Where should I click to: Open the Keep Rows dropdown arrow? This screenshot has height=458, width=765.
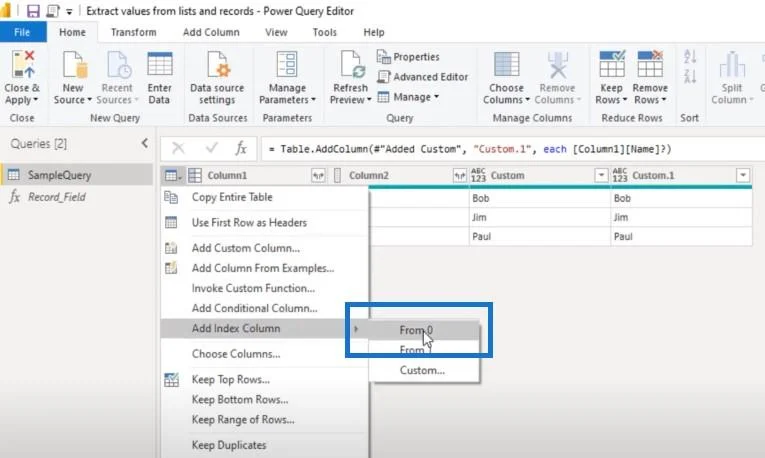coord(624,100)
